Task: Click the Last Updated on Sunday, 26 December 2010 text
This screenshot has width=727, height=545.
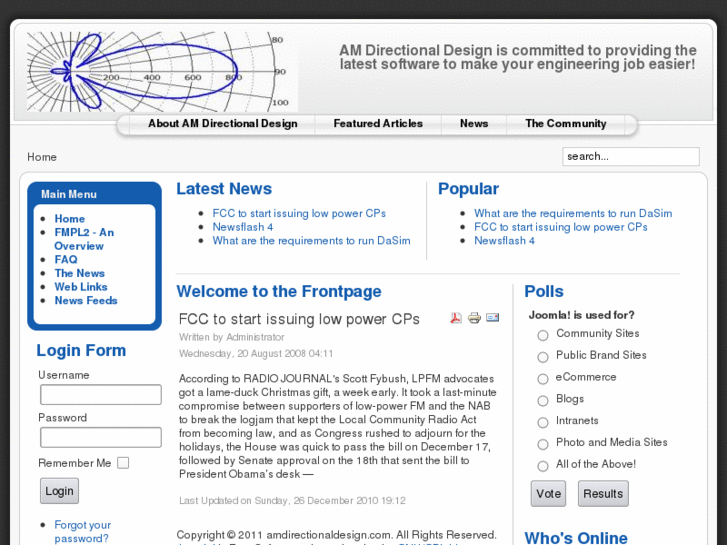Action: point(292,501)
